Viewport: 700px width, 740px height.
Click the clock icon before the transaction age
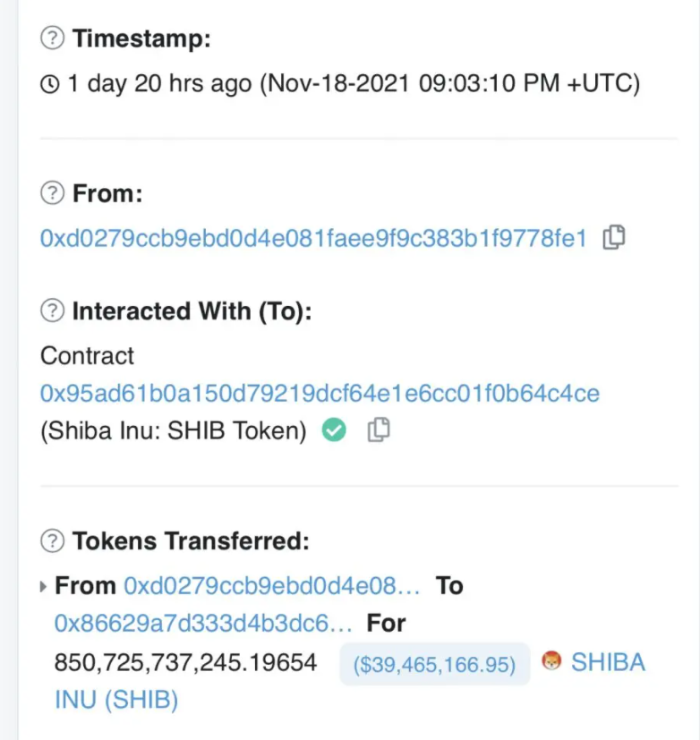pos(51,84)
